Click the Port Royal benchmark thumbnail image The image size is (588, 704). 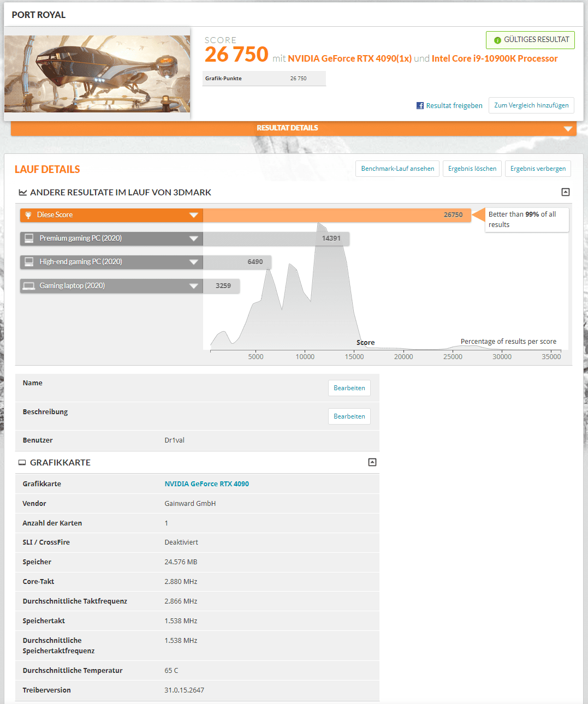(97, 74)
